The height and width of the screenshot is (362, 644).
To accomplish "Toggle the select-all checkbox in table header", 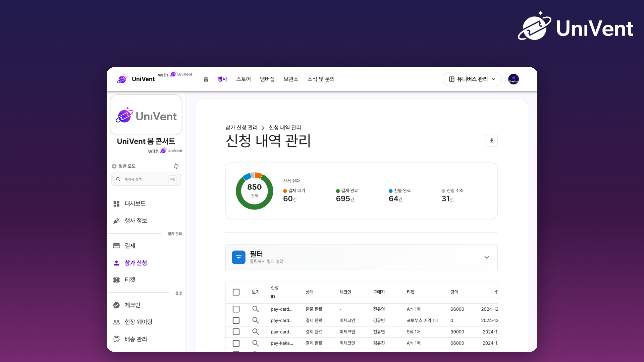I will point(236,292).
